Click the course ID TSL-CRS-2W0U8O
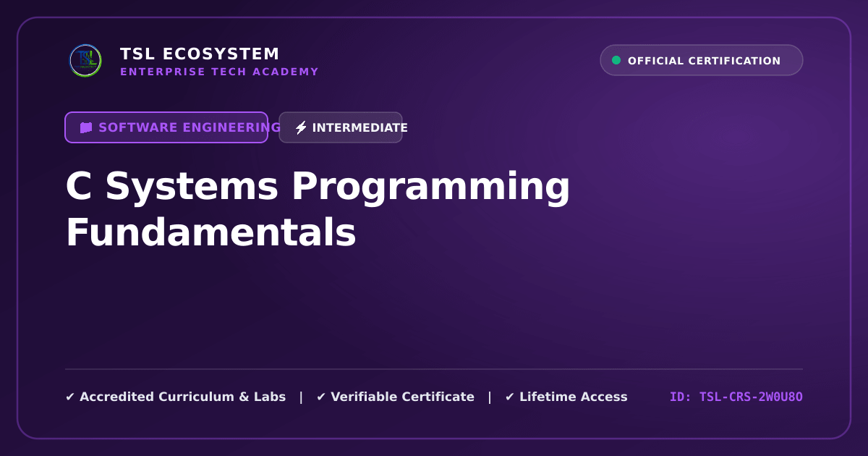 click(736, 397)
